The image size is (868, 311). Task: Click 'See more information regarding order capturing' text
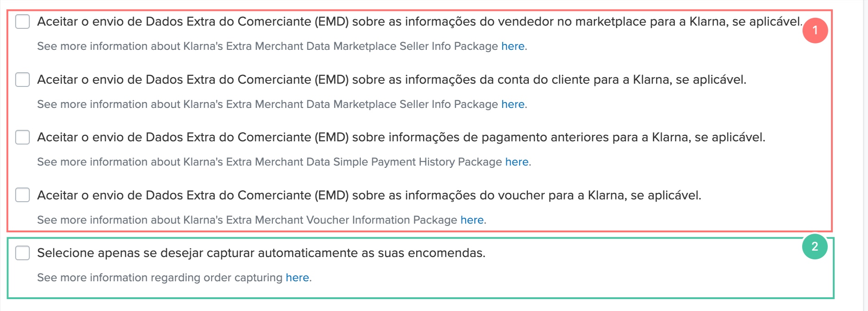click(x=160, y=278)
